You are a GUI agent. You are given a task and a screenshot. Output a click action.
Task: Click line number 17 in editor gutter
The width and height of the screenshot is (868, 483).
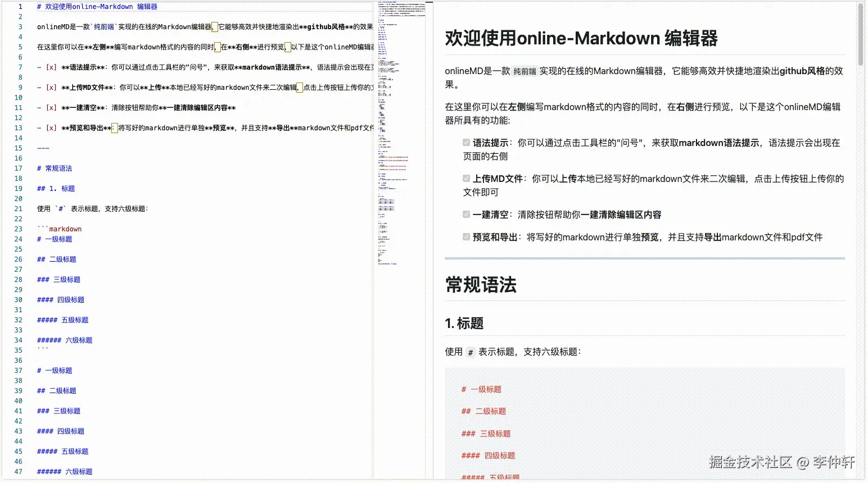[x=19, y=168]
